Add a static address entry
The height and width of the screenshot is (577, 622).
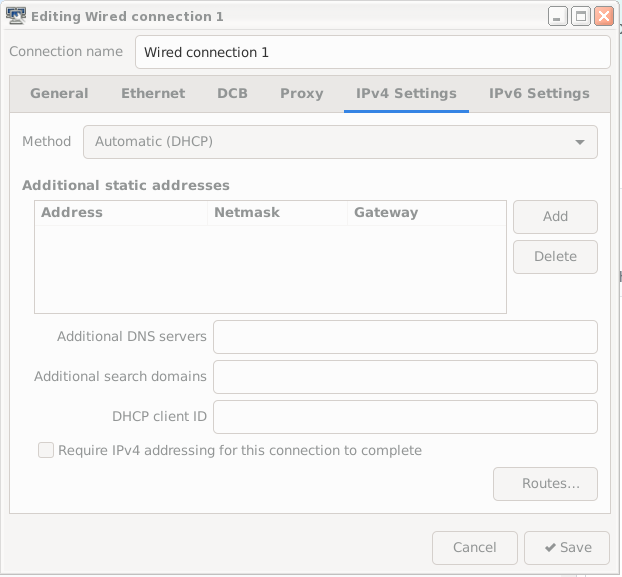(x=555, y=217)
